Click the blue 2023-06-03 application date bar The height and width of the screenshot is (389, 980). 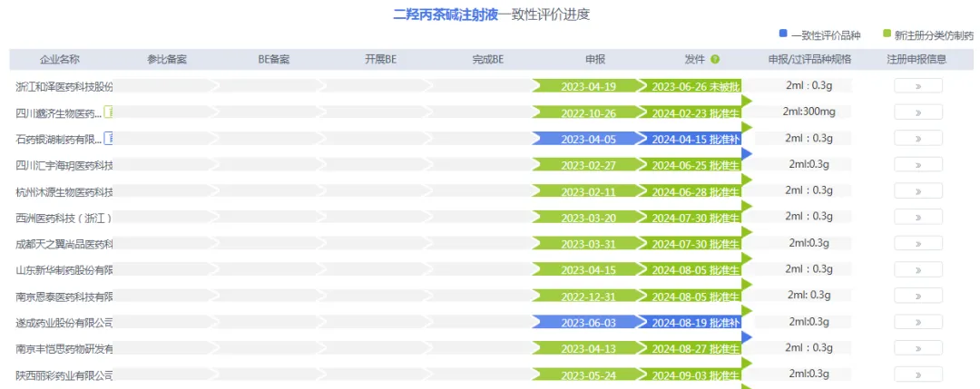[589, 322]
